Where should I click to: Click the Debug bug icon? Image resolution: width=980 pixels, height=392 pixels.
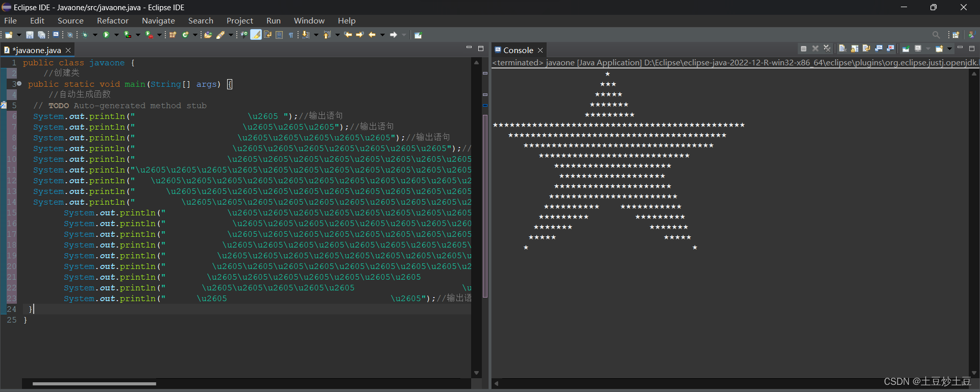click(x=85, y=35)
